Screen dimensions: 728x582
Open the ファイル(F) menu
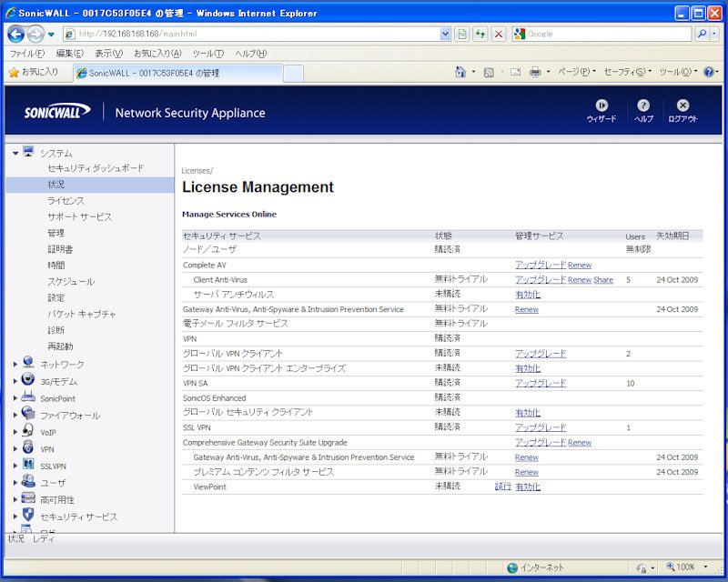(x=27, y=54)
